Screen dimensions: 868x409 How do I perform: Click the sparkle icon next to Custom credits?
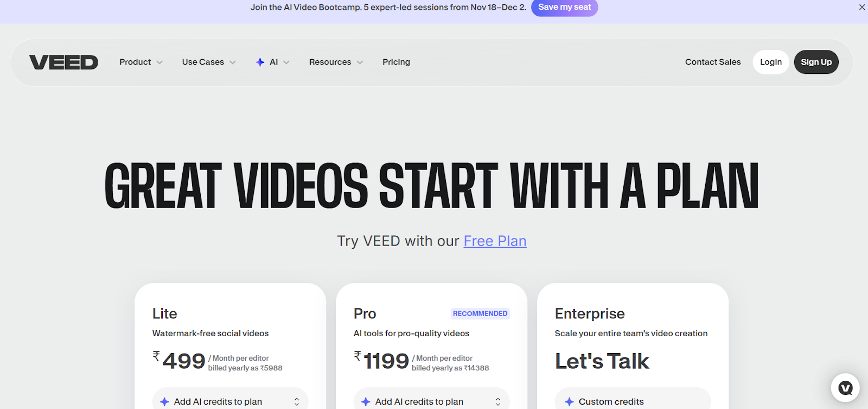pos(569,402)
